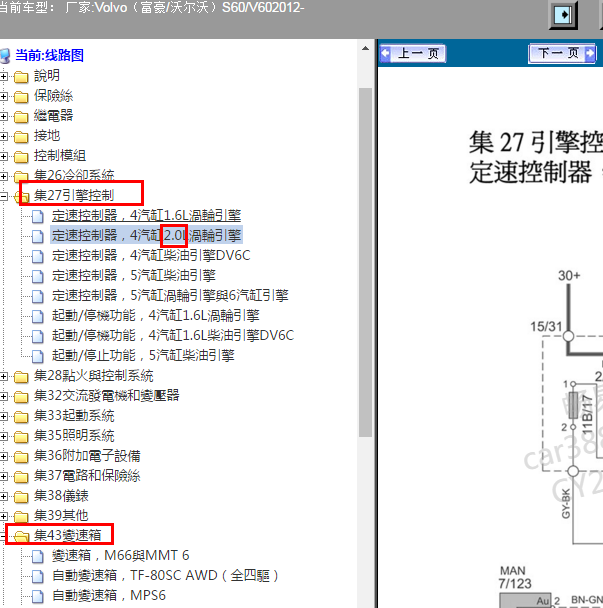Screen dimensions: 603x608
Task: Select the 繼電器 folder icon
Action: click(x=21, y=116)
